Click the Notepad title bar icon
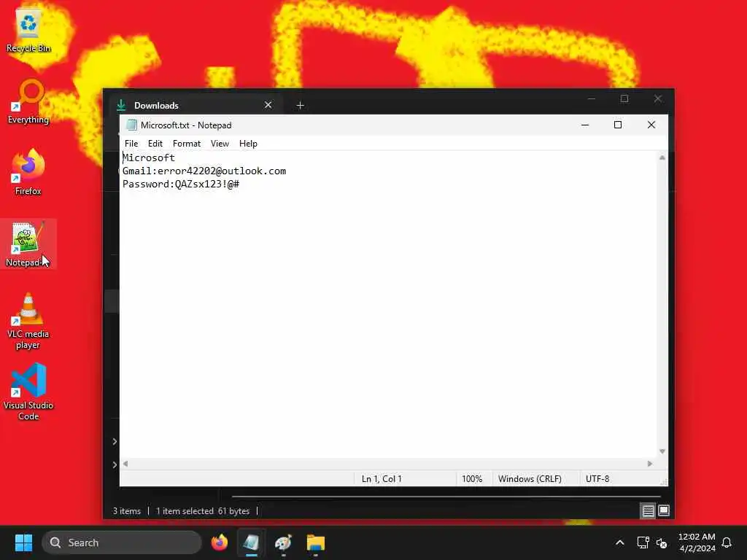747x560 pixels. (131, 125)
